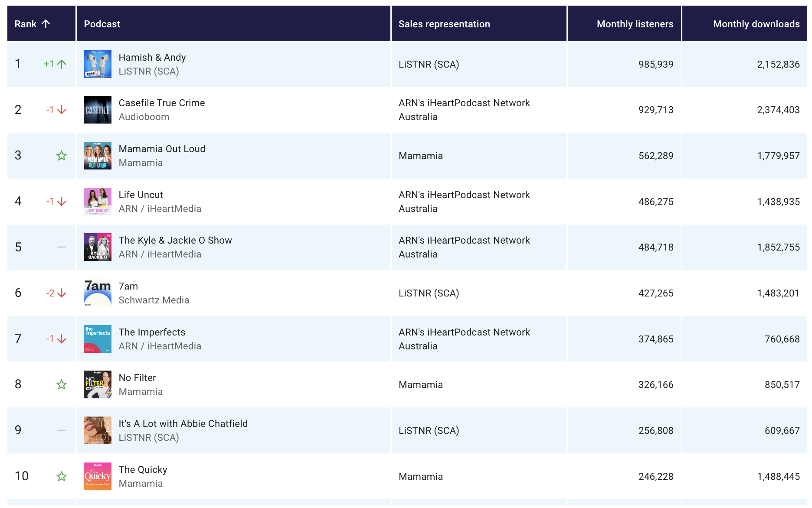Select the Life Uncut title

point(141,195)
